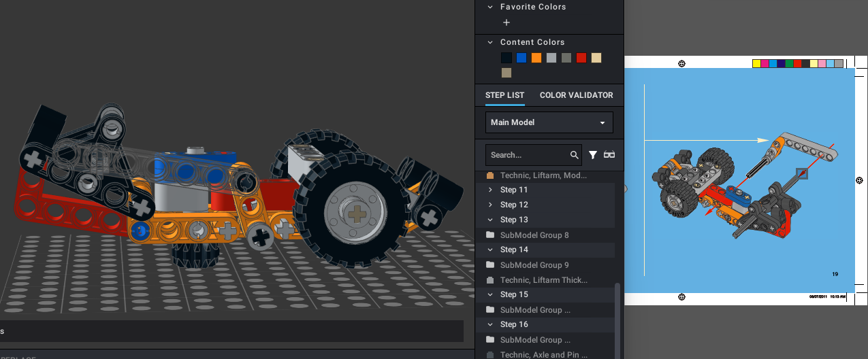
Task: Select 'Technic, Liftarm, Mod...' row
Action: pyautogui.click(x=545, y=175)
